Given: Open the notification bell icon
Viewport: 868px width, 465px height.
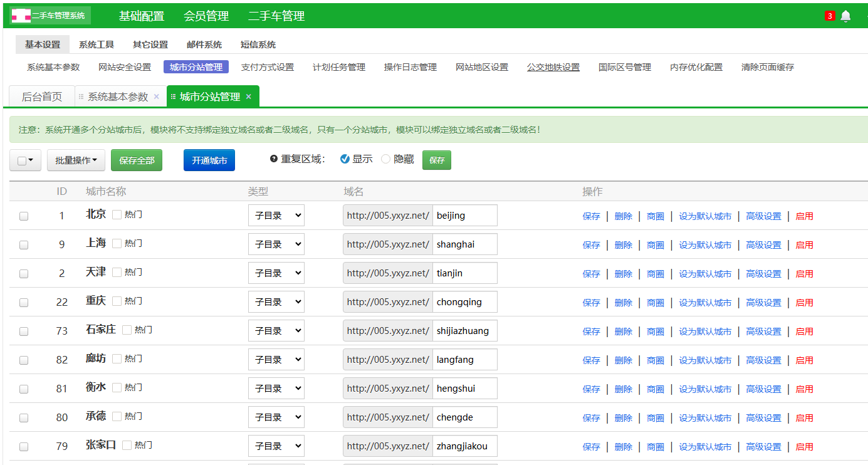Looking at the screenshot, I should tap(845, 16).
